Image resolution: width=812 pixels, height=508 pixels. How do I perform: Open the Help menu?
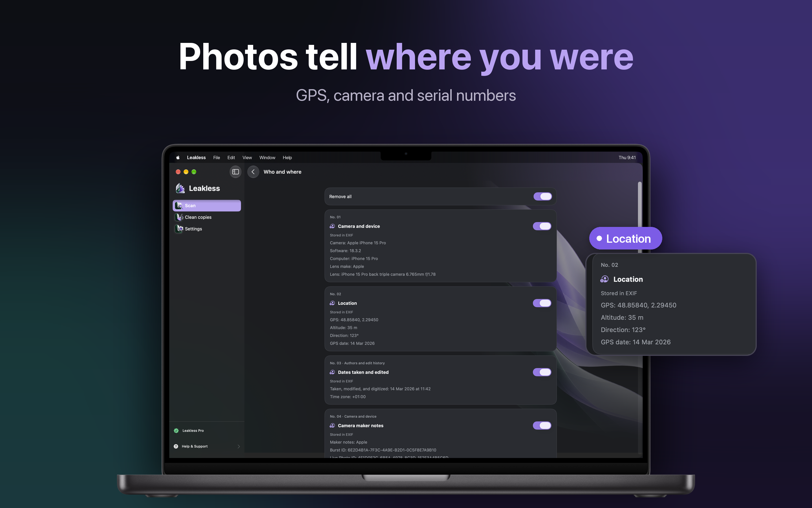click(x=287, y=157)
